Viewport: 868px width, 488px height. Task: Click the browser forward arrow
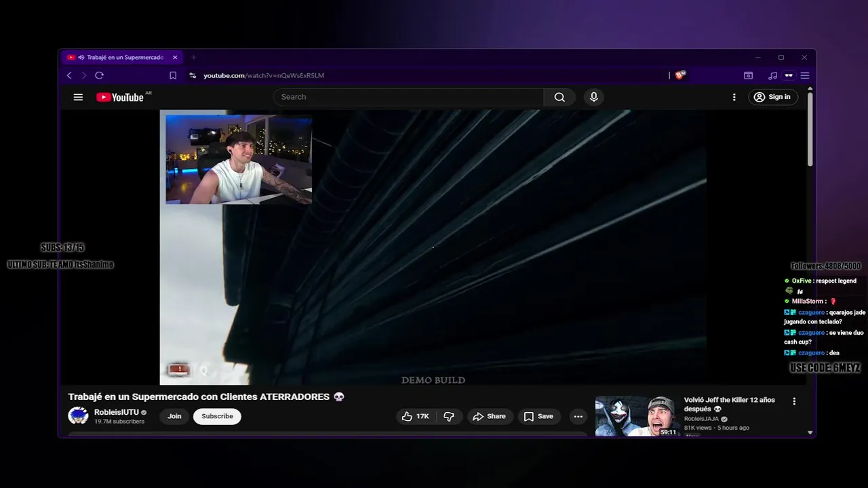click(x=84, y=75)
